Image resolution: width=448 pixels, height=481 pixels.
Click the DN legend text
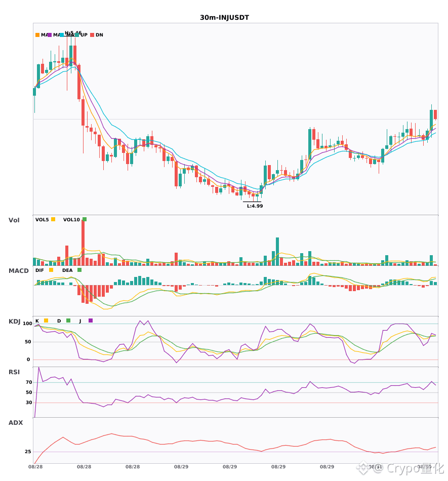99,35
